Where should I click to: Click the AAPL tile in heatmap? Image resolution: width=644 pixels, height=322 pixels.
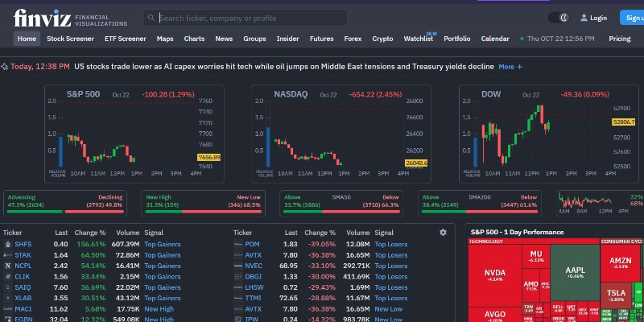[x=575, y=272]
